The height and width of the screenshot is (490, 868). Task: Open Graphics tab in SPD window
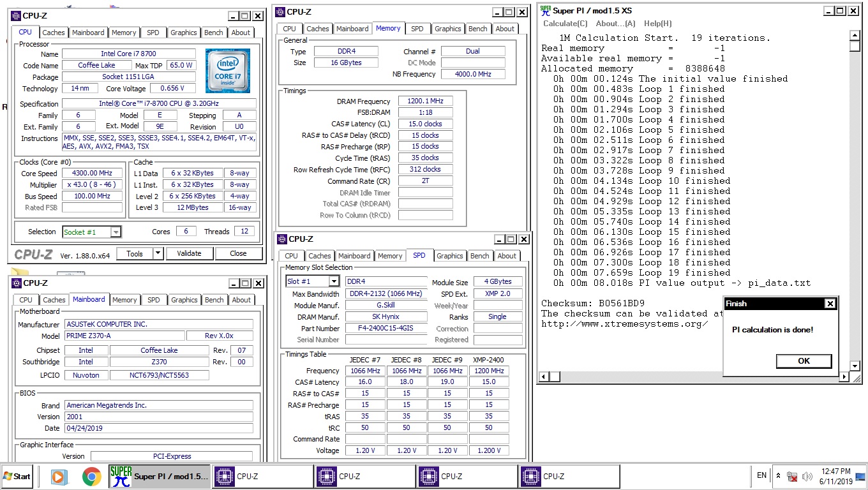[x=450, y=256]
